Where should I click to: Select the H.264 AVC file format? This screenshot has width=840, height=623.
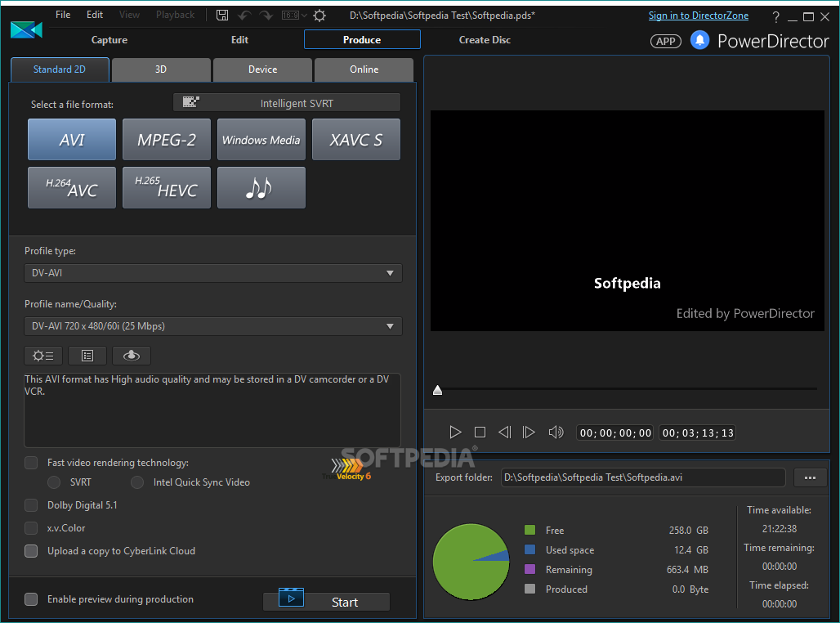pos(72,187)
